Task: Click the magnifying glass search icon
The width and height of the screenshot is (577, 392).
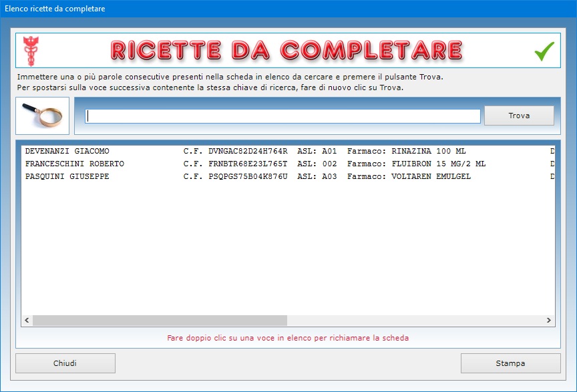Action: pos(42,116)
